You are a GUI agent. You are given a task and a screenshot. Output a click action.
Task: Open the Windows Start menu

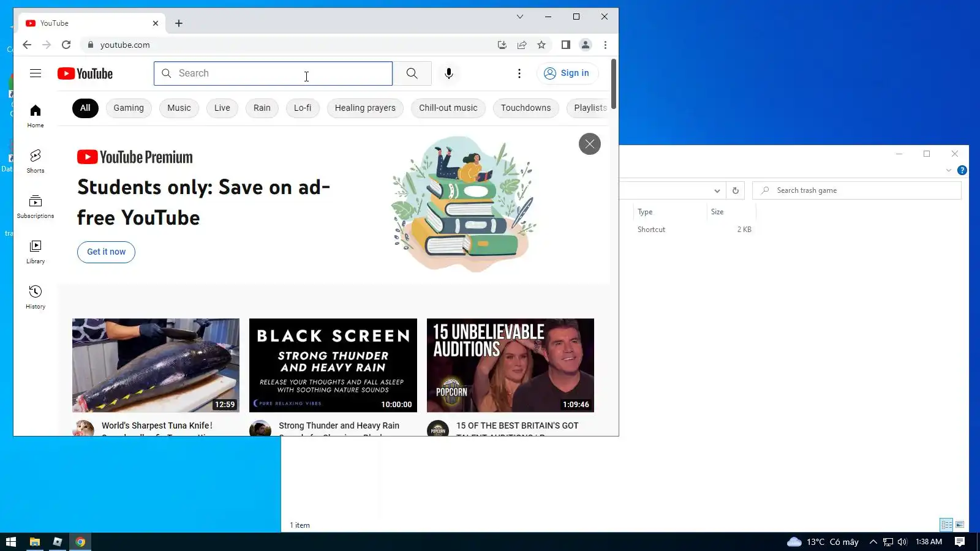click(11, 542)
